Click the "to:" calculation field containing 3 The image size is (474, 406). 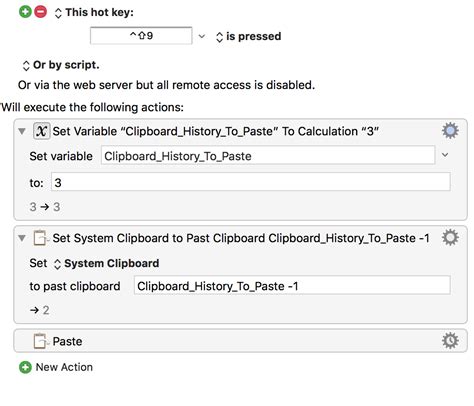[251, 182]
